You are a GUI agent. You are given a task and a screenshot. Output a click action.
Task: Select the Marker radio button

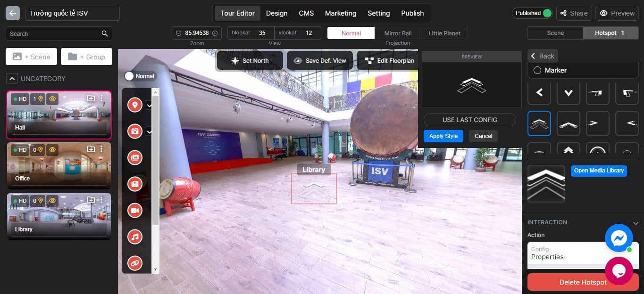(x=537, y=70)
